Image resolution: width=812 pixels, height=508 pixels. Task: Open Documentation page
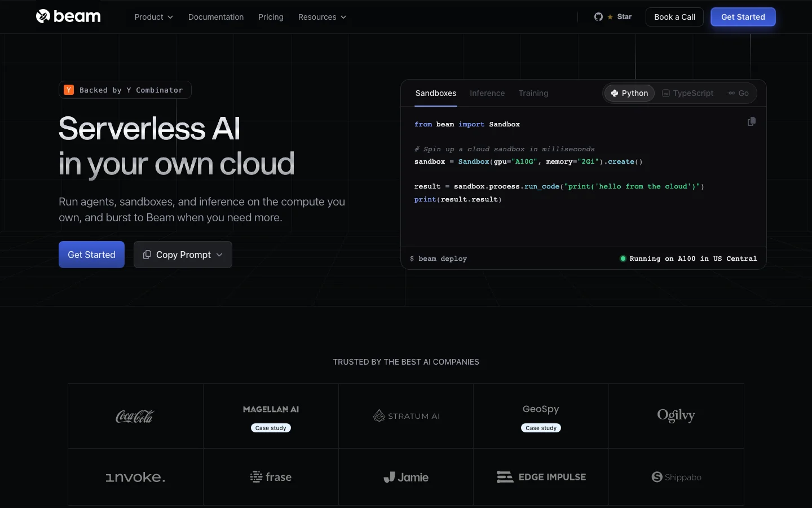(x=216, y=17)
